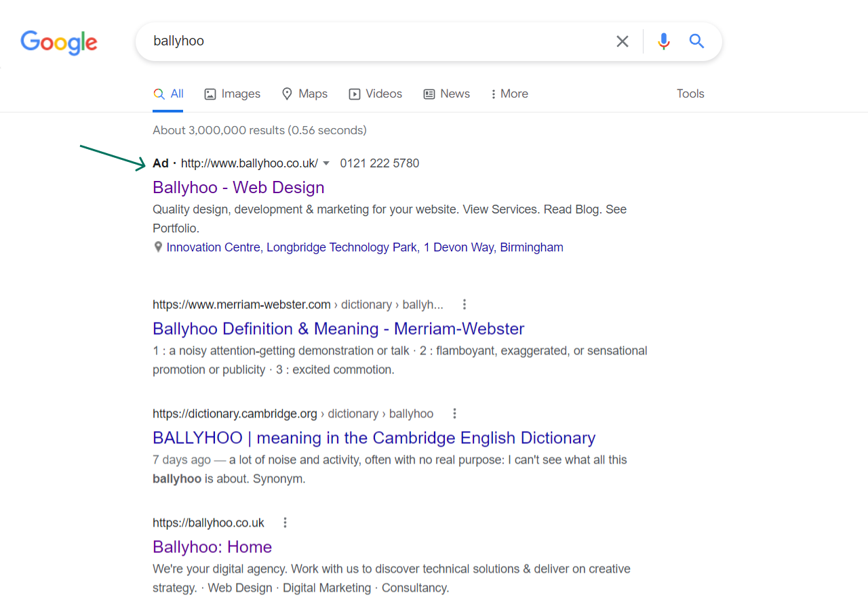
Task: Click the ad phone number 0121 222 5780
Action: 380,163
